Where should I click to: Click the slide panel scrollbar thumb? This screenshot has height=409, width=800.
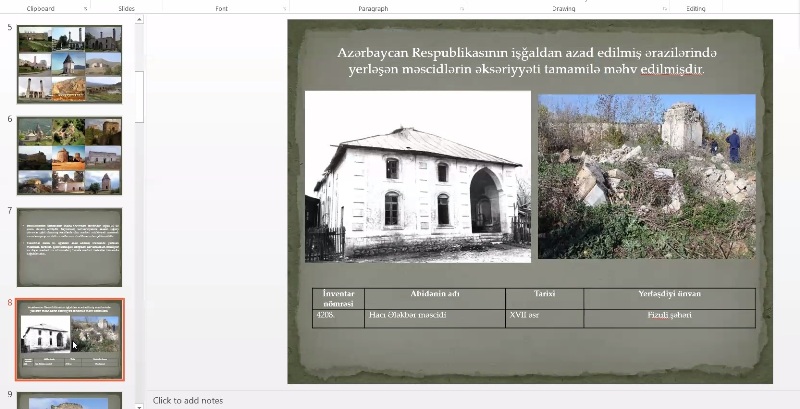click(139, 97)
